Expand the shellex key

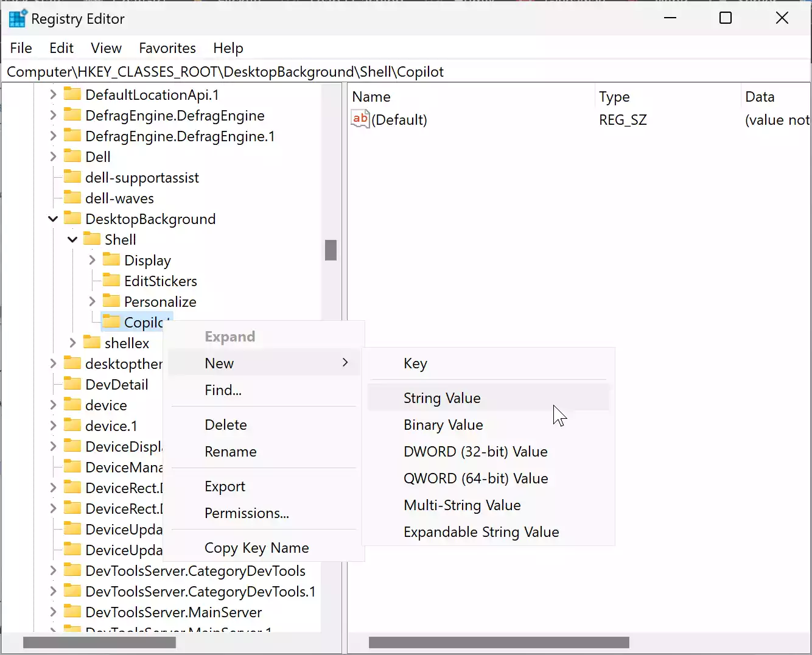pyautogui.click(x=72, y=343)
